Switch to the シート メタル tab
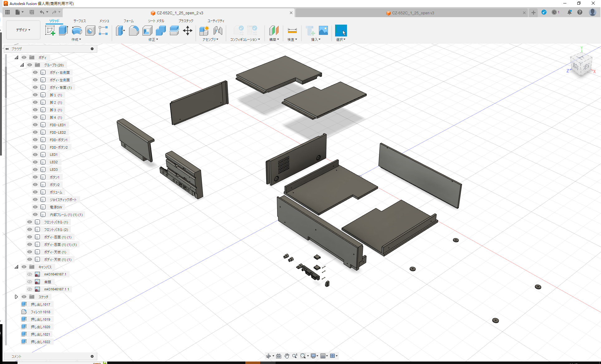This screenshot has width=601, height=364. click(x=156, y=21)
